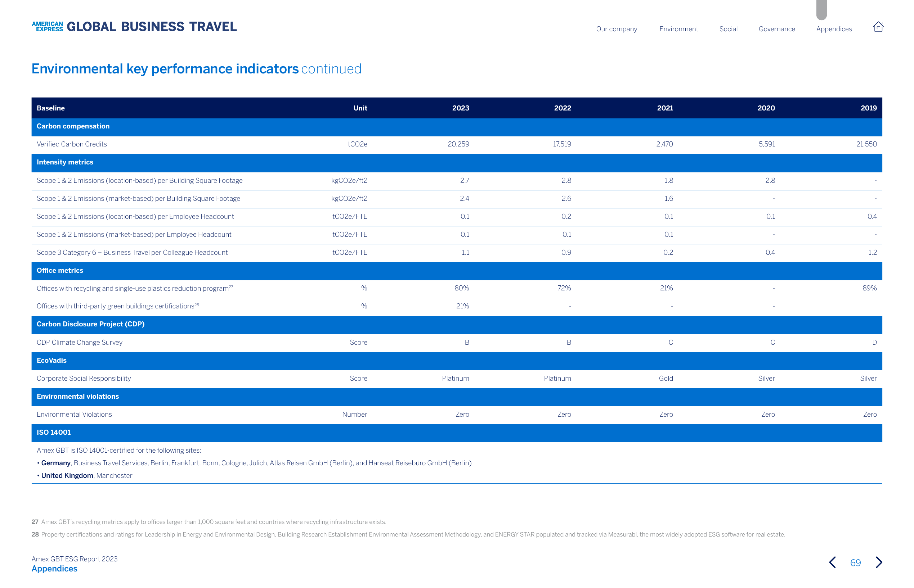Select the 2023 column header
This screenshot has width=914, height=588.
[461, 108]
